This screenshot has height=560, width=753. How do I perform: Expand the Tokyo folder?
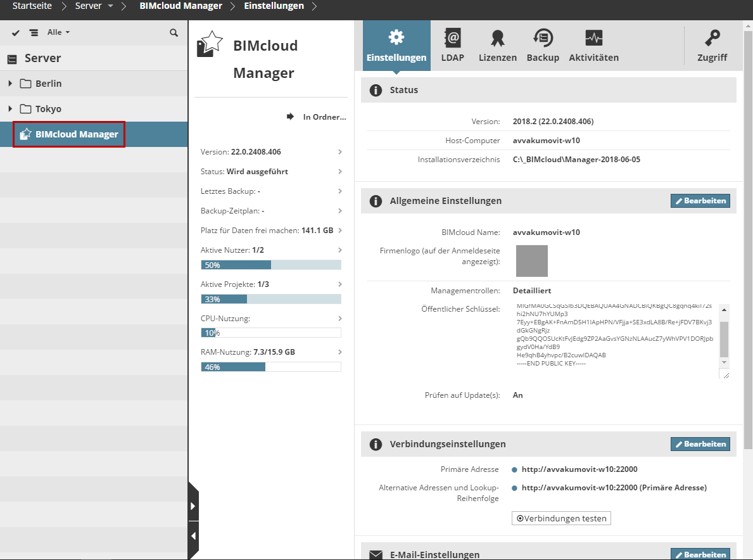(x=10, y=109)
